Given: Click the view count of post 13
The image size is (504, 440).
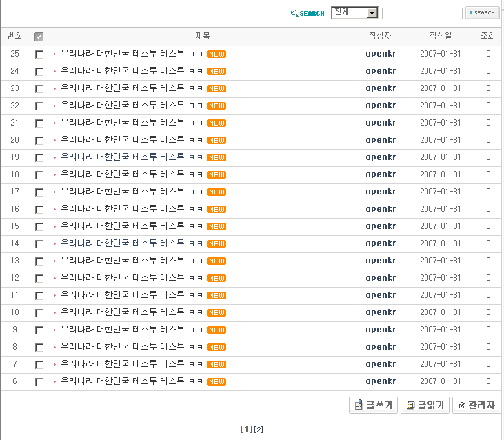Looking at the screenshot, I should coord(488,261).
